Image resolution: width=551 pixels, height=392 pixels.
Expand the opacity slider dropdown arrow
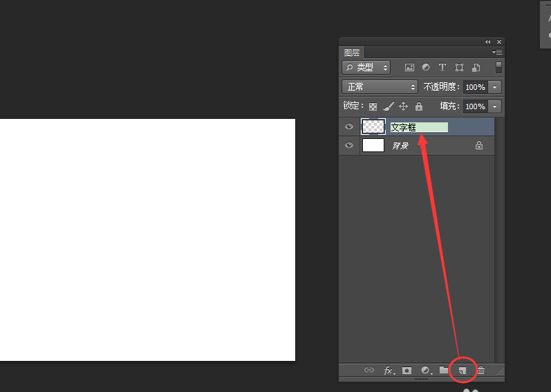(494, 87)
